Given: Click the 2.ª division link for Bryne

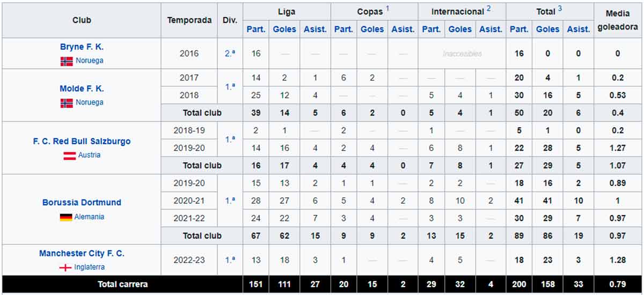Looking at the screenshot, I should pyautogui.click(x=230, y=54).
